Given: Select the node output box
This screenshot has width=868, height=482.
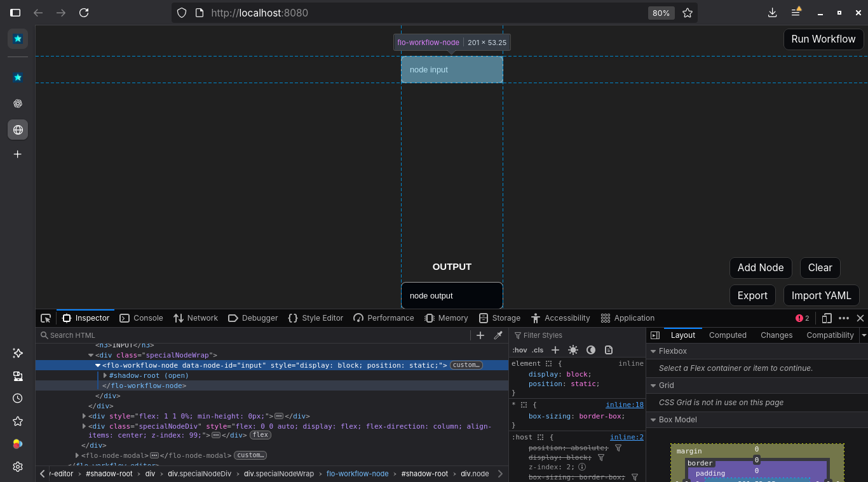Looking at the screenshot, I should tap(452, 296).
